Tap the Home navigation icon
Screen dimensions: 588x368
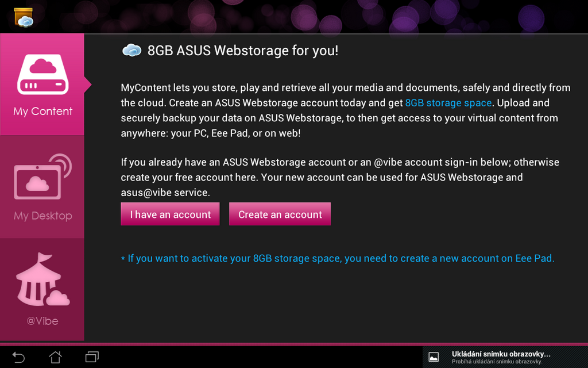point(55,357)
